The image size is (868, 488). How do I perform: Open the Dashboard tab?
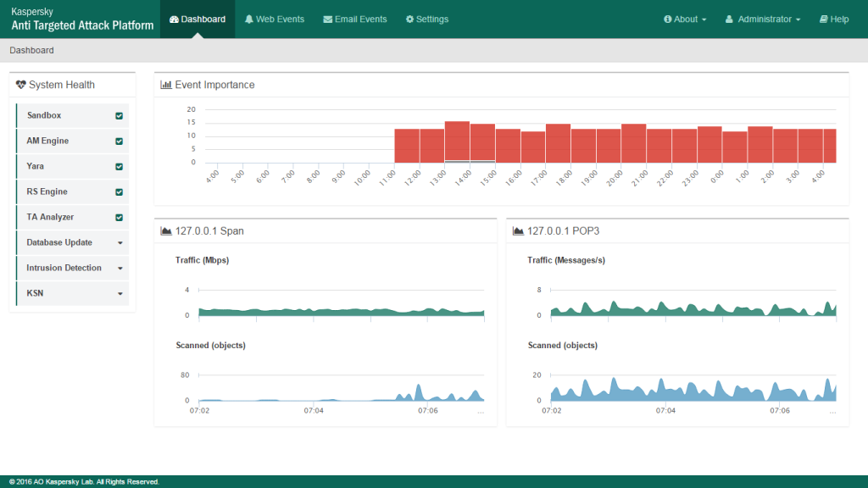[198, 19]
